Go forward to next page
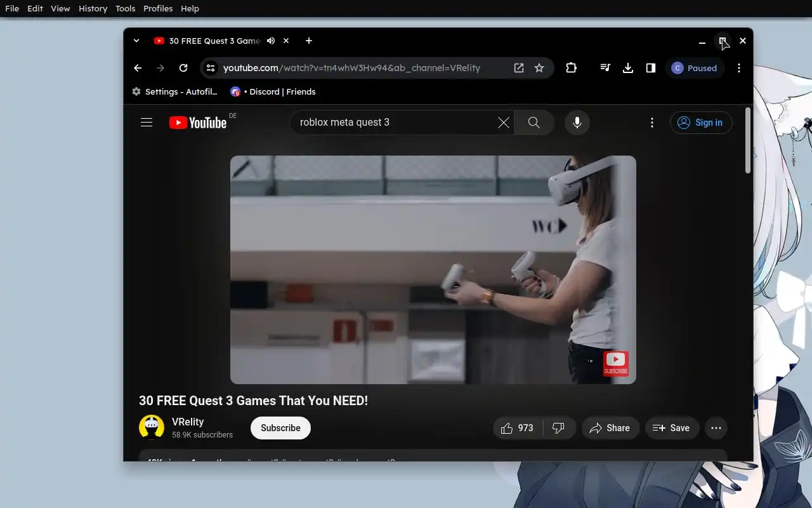This screenshot has width=812, height=508. pyautogui.click(x=160, y=68)
